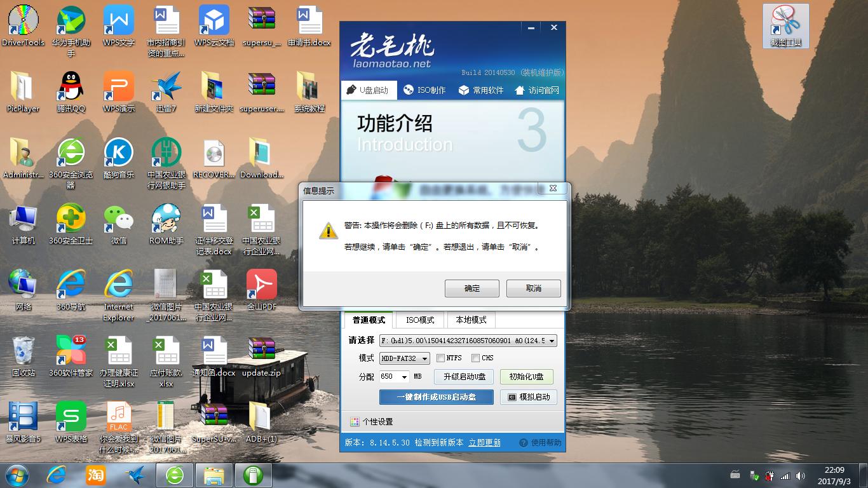Screen dimensions: 868x488
Task: Expand the 模式 HDD-FAT32 dropdown
Action: [x=424, y=358]
